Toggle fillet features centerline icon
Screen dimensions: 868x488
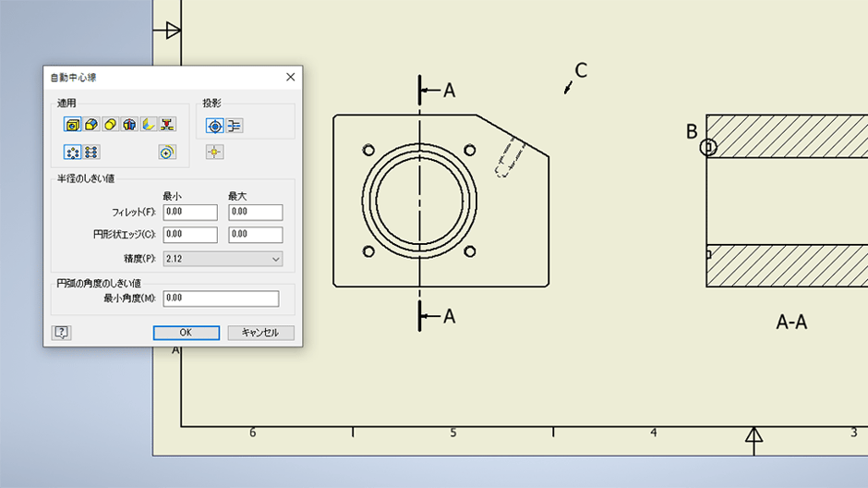click(x=91, y=125)
